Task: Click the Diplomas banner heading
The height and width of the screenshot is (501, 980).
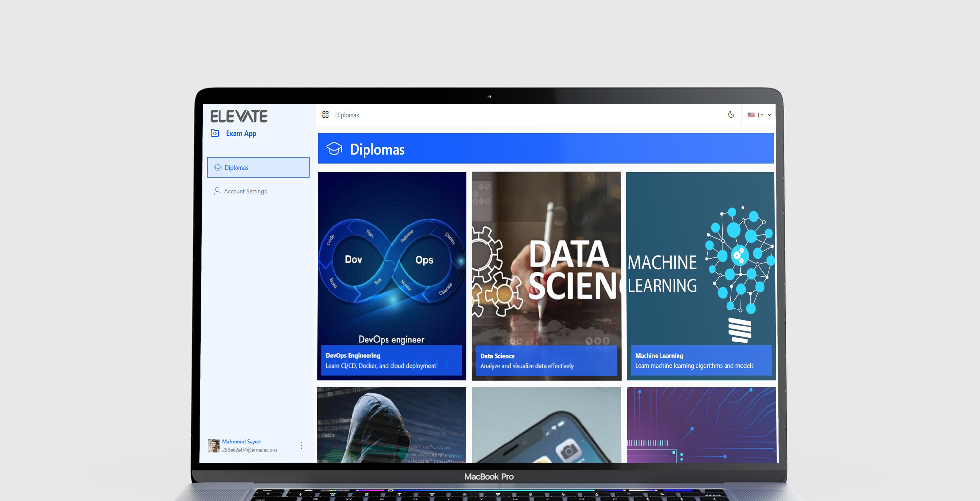Action: [x=377, y=149]
